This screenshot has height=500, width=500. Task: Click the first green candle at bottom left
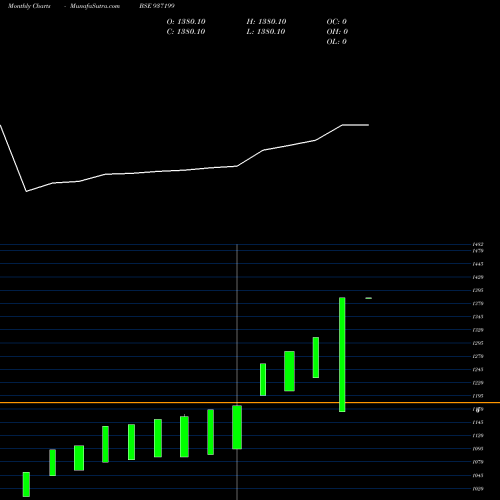point(26,484)
